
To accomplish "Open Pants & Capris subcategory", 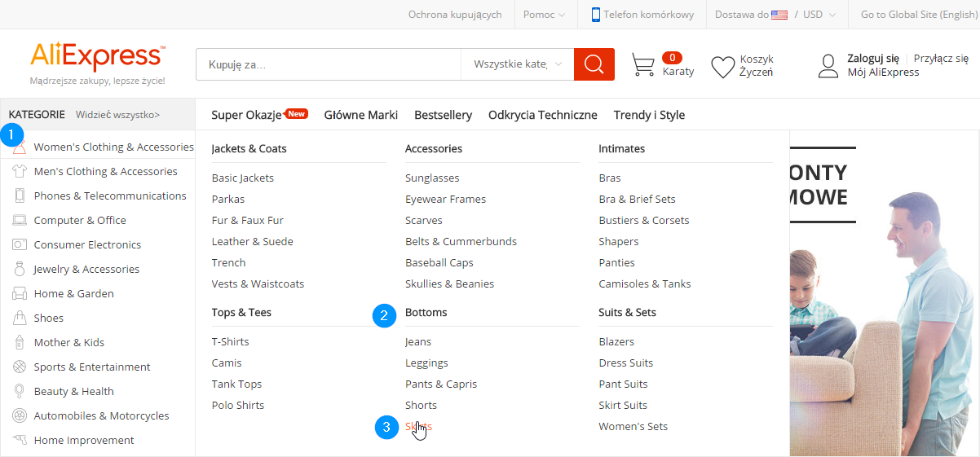I will [441, 384].
